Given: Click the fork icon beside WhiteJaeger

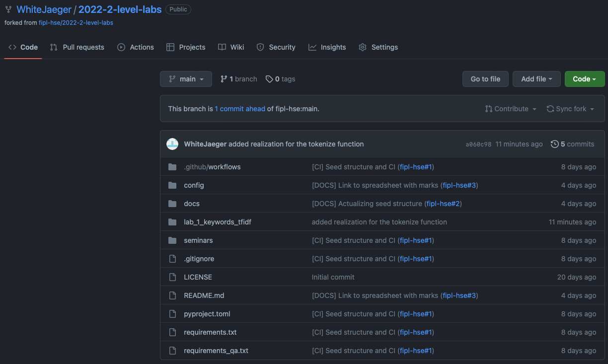Looking at the screenshot, I should click(8, 9).
